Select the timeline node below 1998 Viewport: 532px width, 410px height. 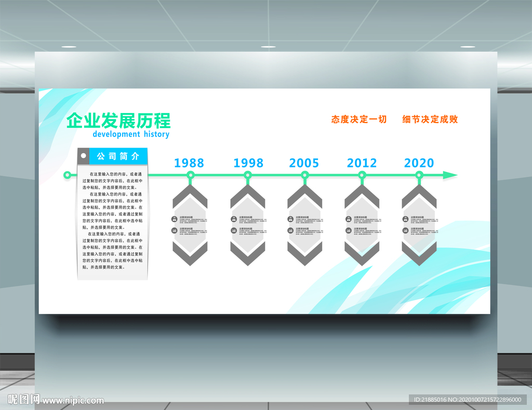click(248, 175)
